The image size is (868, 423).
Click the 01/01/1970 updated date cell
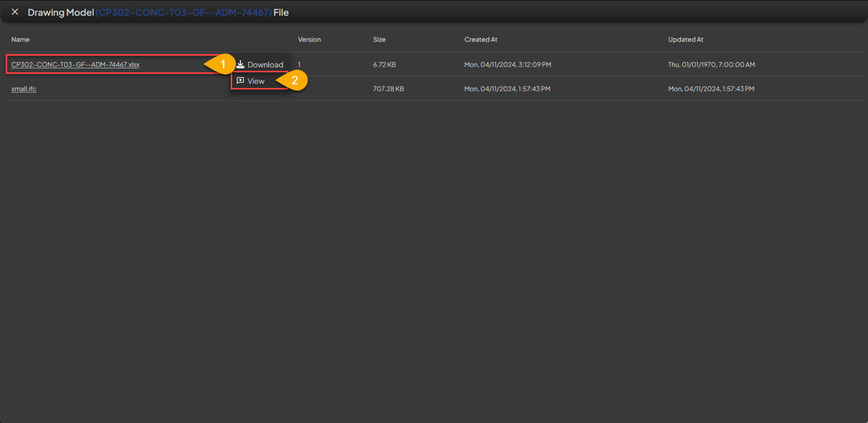click(711, 65)
